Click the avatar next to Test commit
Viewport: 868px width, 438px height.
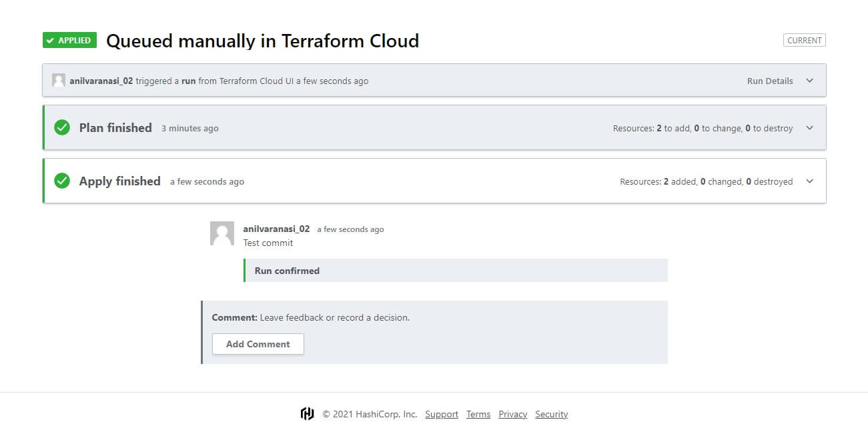click(x=222, y=233)
